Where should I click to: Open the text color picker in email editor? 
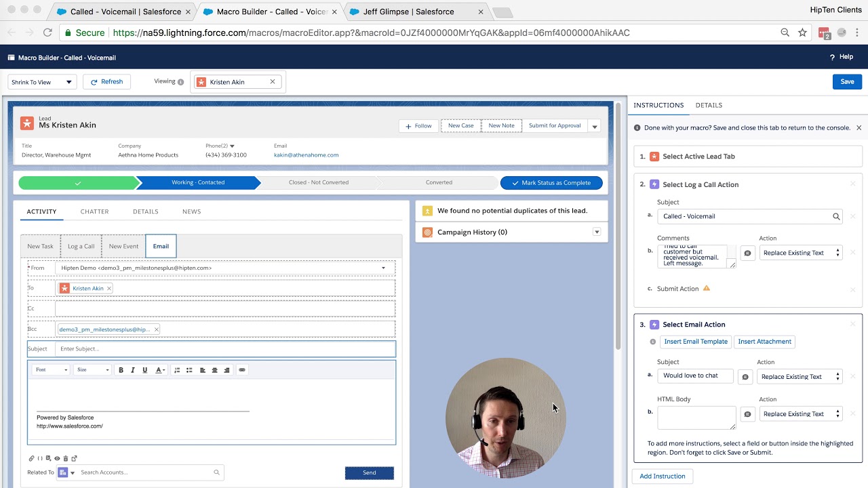(x=161, y=370)
